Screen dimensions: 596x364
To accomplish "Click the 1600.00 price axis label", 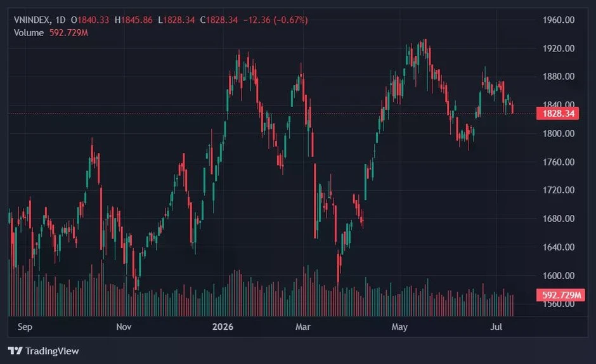I will coord(559,275).
